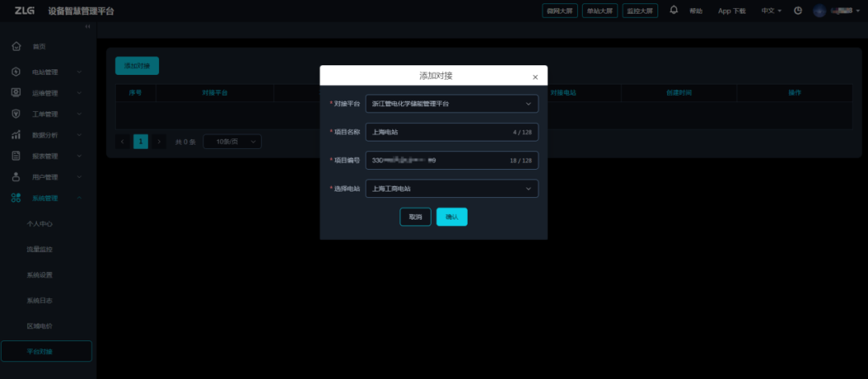Click the 电站管理 lightning icon

click(x=17, y=72)
